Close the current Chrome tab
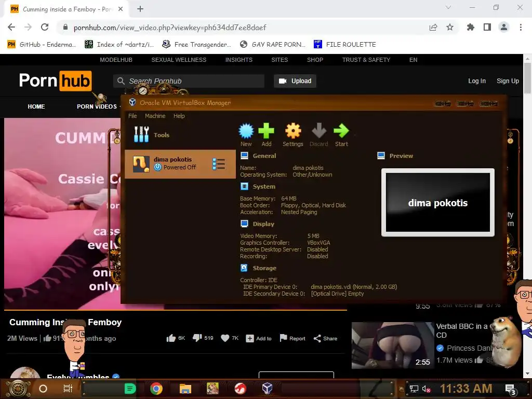The width and height of the screenshot is (532, 399). point(121,9)
